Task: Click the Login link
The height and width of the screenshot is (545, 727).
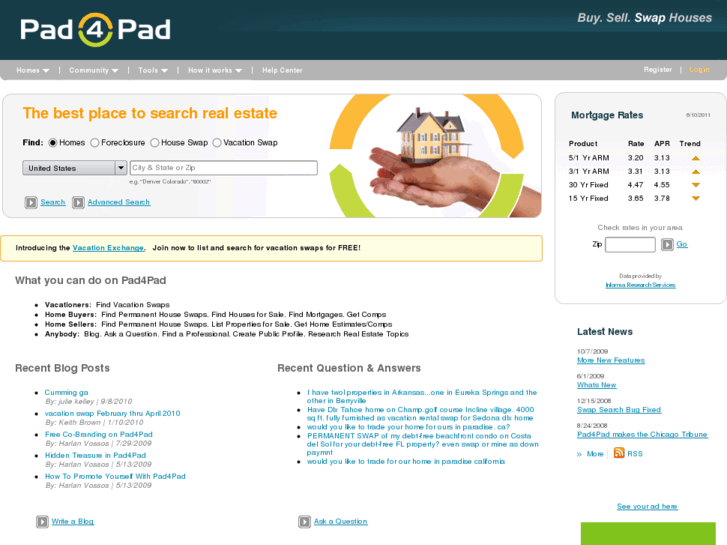Action: tap(699, 70)
